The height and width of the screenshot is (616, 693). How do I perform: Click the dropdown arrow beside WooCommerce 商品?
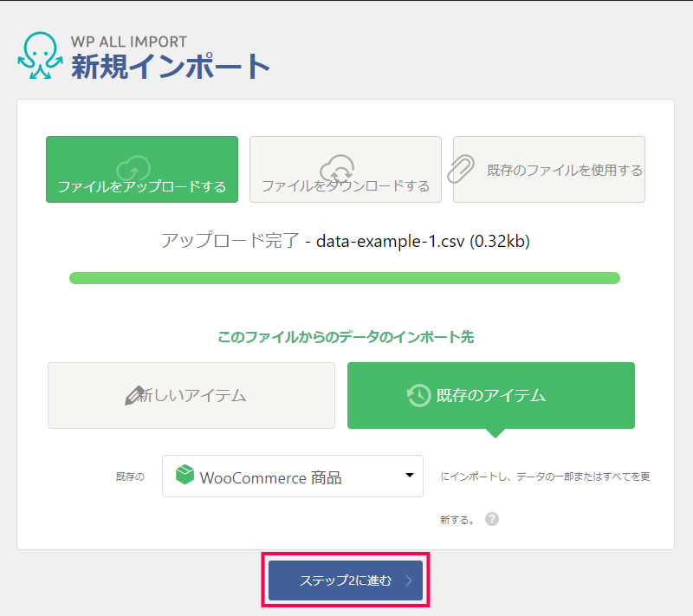[x=410, y=476]
